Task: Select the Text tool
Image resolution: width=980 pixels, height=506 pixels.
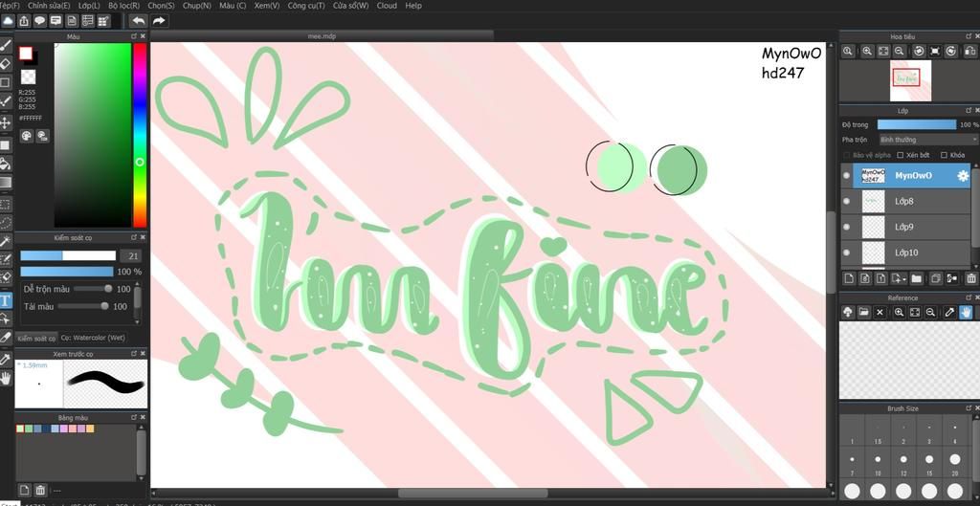Action: click(x=5, y=300)
